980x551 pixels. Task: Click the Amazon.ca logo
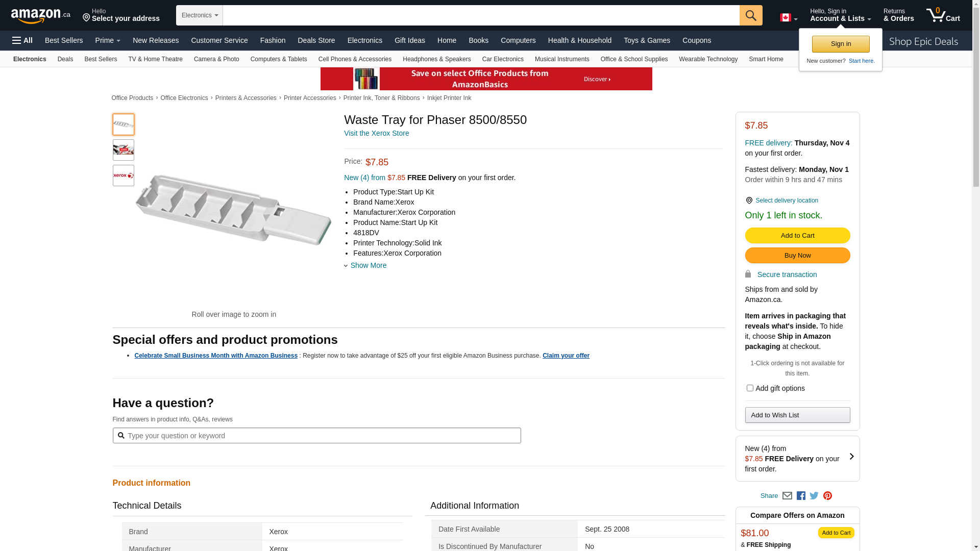tap(41, 16)
